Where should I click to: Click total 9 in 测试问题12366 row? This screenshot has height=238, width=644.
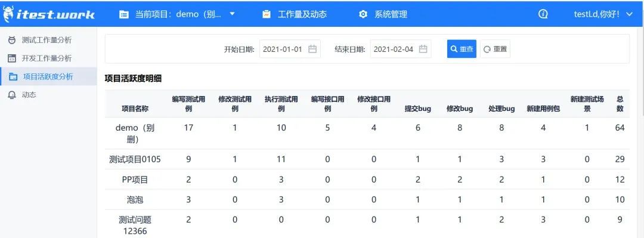tap(620, 220)
